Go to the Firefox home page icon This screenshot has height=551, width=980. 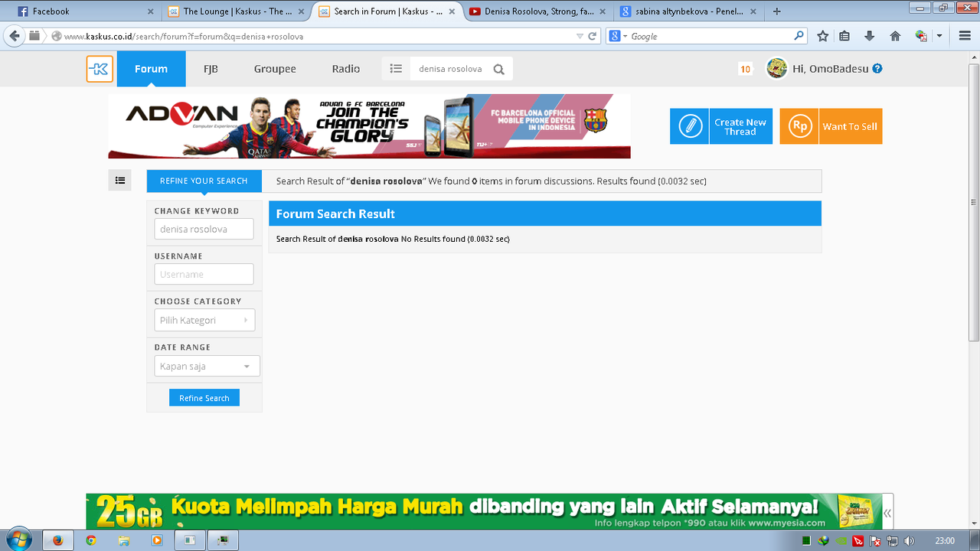coord(895,36)
